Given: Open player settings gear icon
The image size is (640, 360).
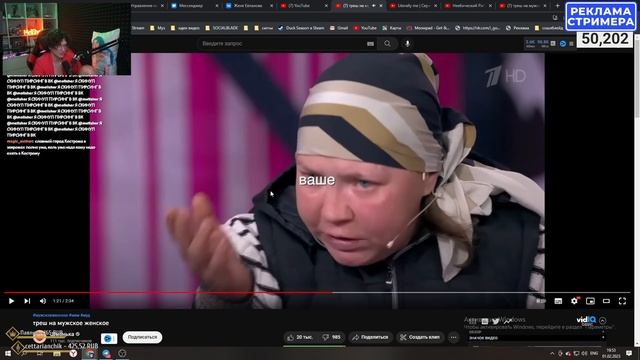Looking at the screenshot, I should point(574,301).
